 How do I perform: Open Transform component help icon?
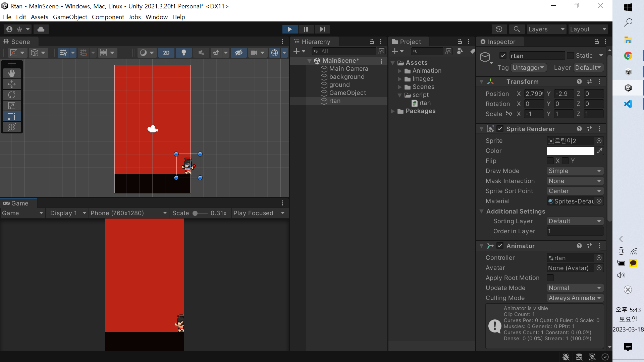point(579,81)
